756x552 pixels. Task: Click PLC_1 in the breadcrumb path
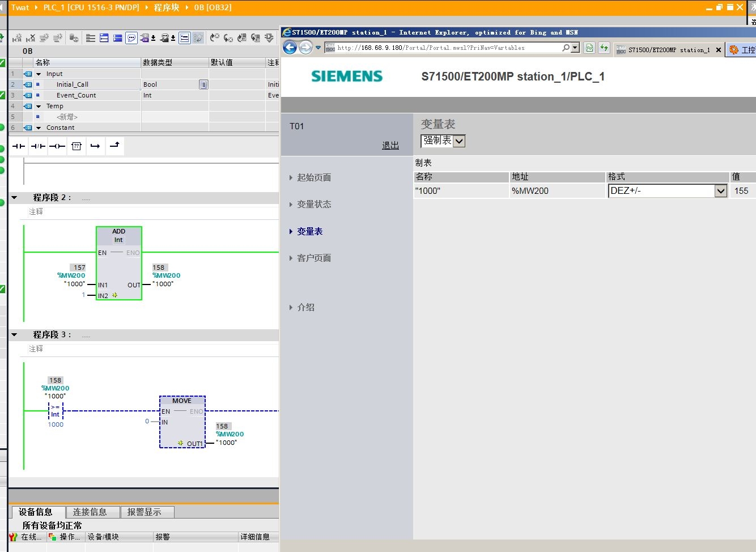point(91,7)
